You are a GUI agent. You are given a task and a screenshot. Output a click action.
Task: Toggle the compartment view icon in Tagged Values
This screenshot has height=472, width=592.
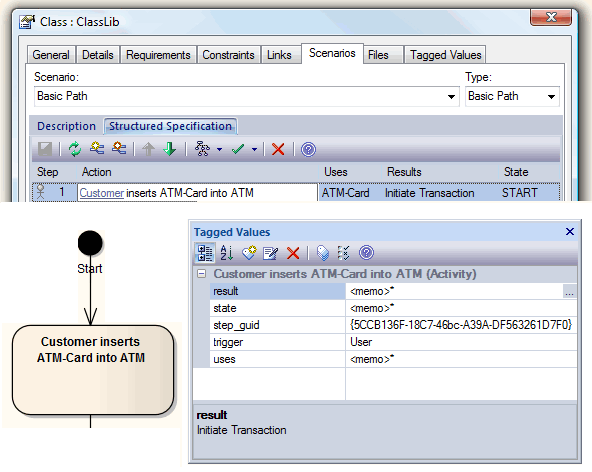(205, 253)
